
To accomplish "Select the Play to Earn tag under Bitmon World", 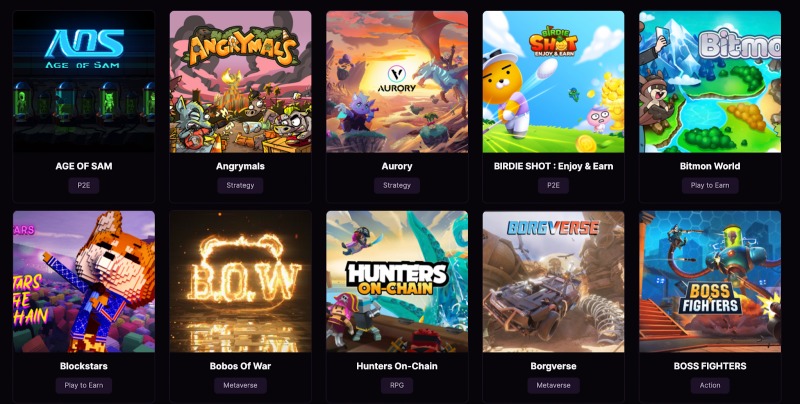I will (x=710, y=185).
